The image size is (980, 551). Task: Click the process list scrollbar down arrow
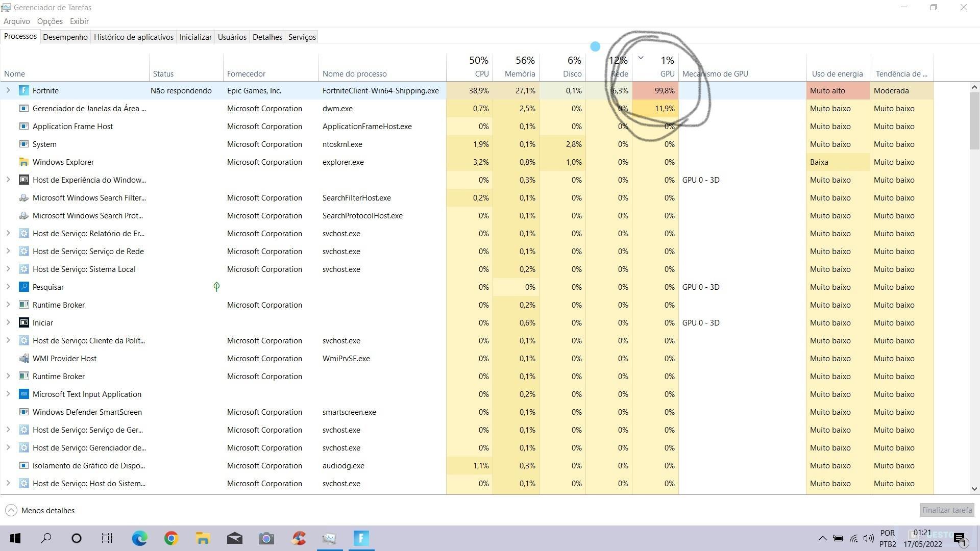974,489
